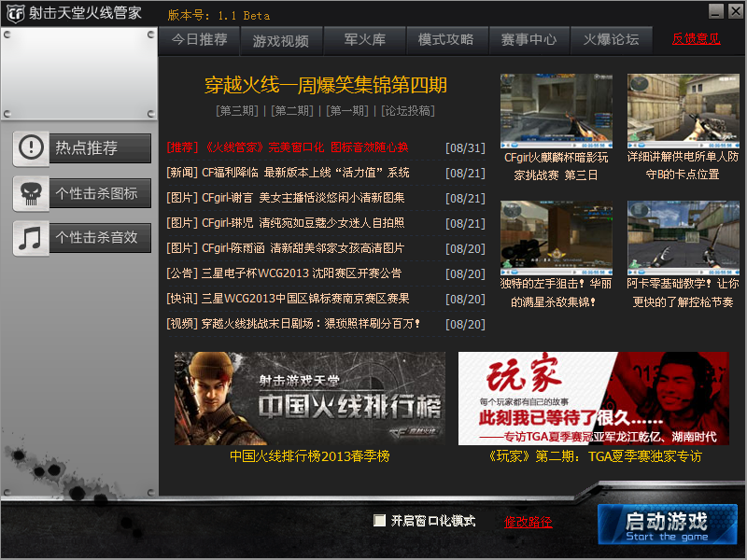This screenshot has width=747, height=560.
Task: Open the [第一期] episode link
Action: pyautogui.click(x=347, y=111)
